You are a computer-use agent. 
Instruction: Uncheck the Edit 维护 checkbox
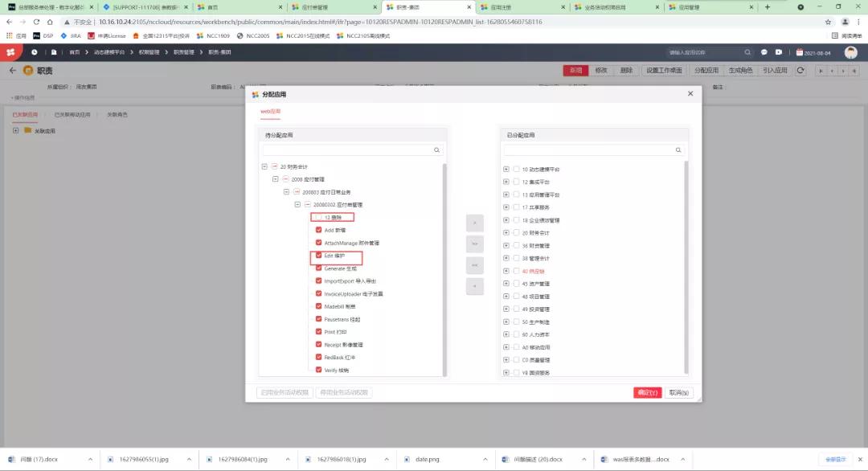coord(318,255)
